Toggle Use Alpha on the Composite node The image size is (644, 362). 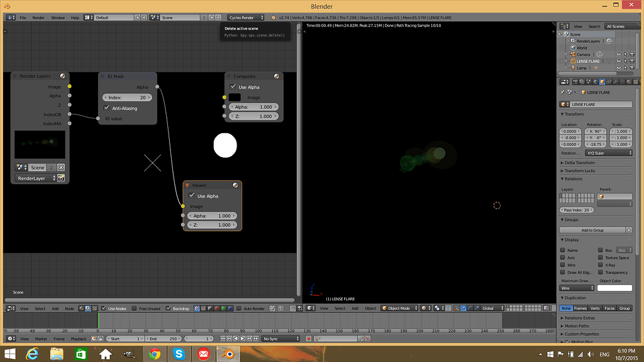[233, 87]
